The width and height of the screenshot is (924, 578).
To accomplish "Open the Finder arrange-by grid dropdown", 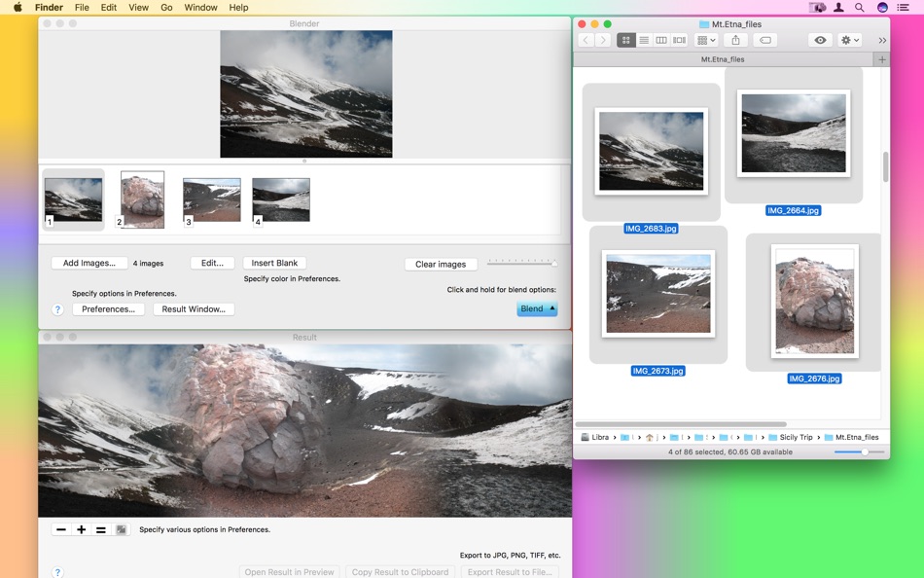I will pyautogui.click(x=706, y=40).
